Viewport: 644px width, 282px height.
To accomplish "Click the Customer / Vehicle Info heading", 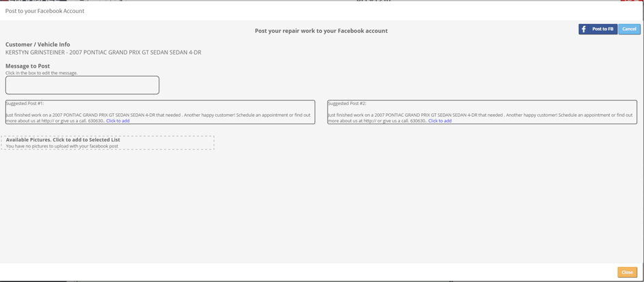I will pos(38,44).
